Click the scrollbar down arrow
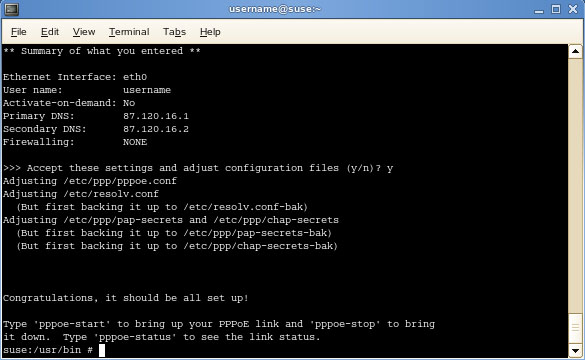The height and width of the screenshot is (360, 585). pos(575,350)
